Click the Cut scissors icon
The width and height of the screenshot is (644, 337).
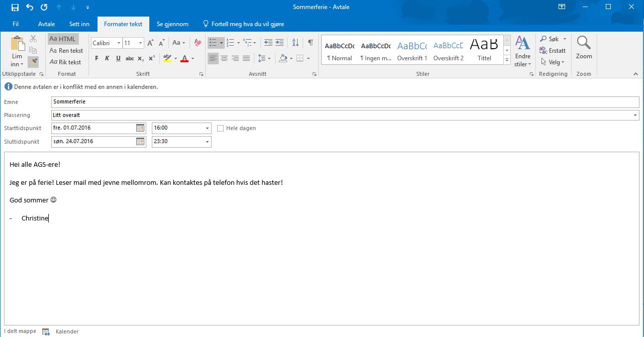coord(33,39)
